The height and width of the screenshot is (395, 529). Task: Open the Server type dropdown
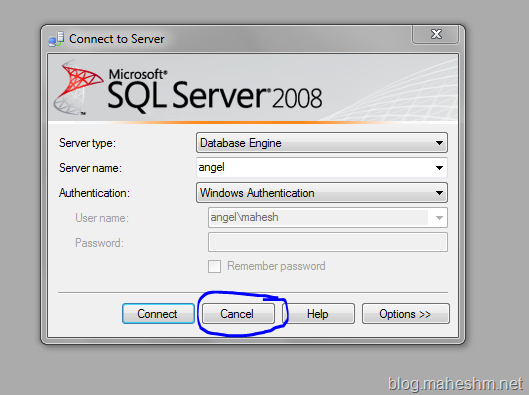click(322, 143)
